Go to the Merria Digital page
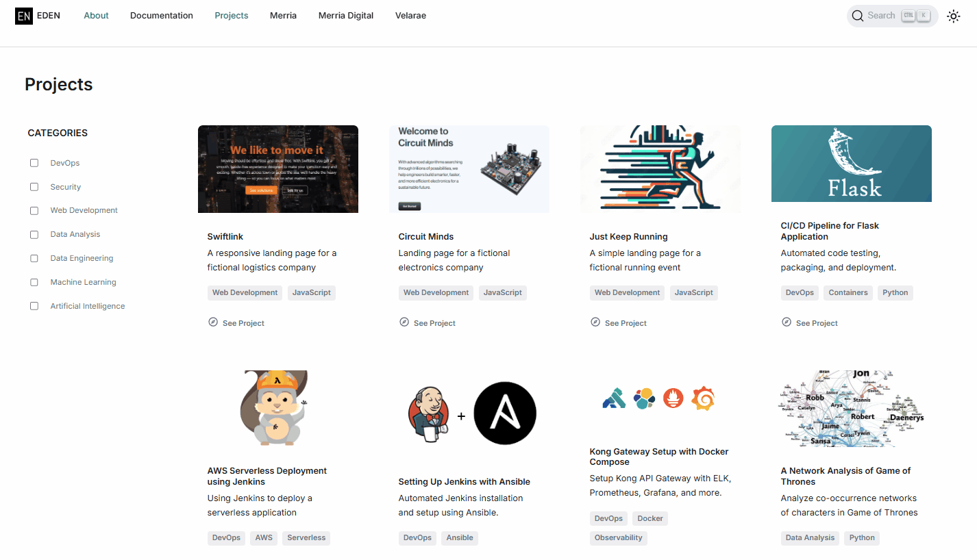Viewport: 977px width, 560px height. [346, 16]
